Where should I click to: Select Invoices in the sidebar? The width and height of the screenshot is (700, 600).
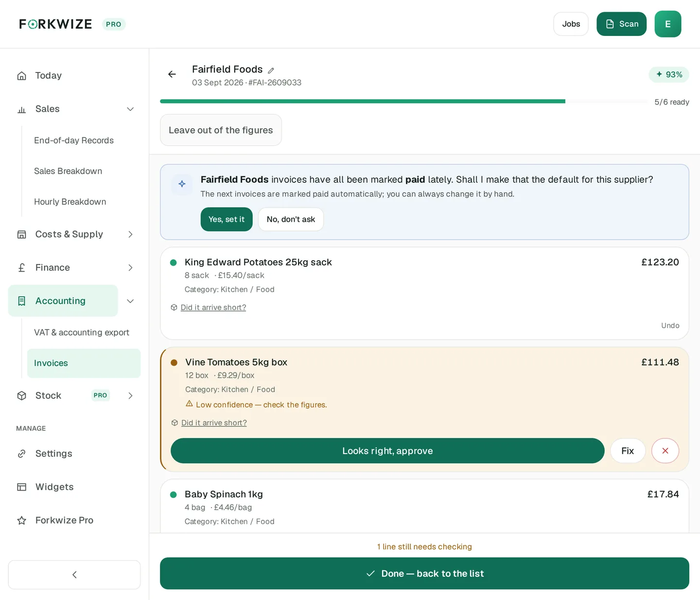84,363
